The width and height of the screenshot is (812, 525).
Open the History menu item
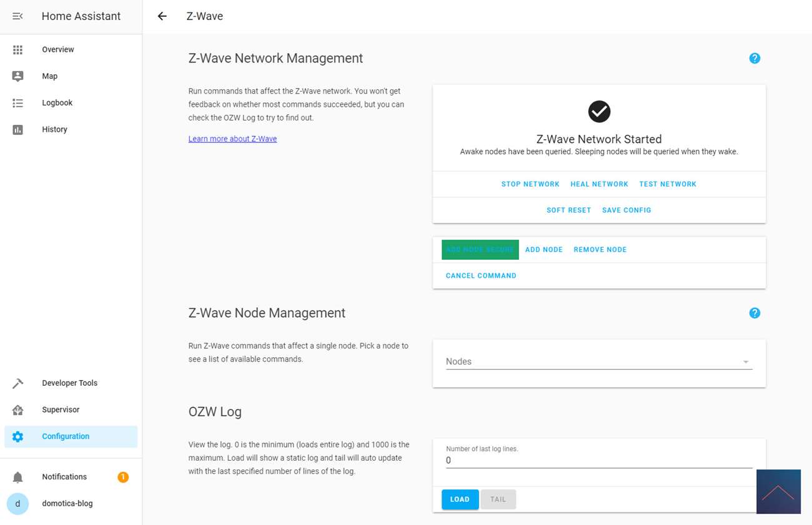tap(54, 129)
